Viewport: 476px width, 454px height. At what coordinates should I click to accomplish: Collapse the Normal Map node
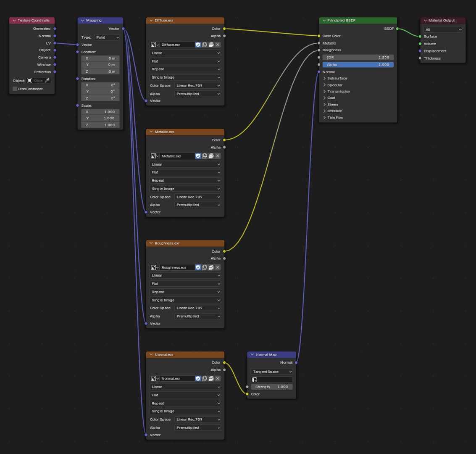[x=252, y=354]
